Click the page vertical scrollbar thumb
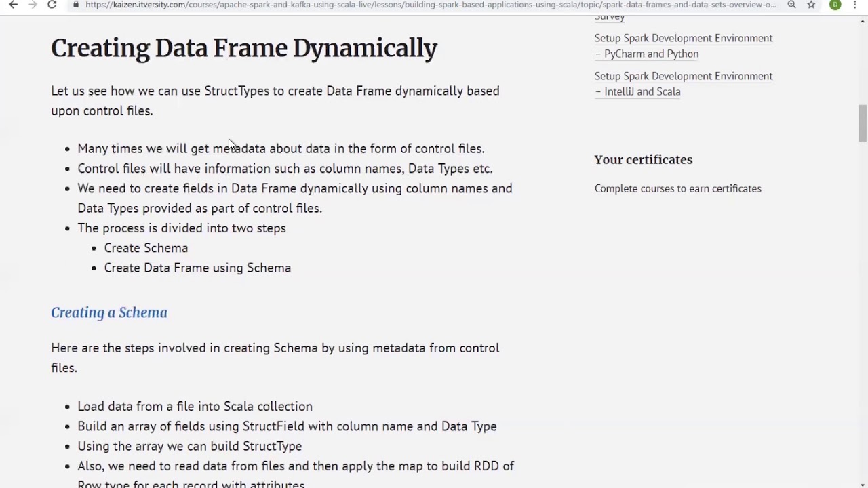This screenshot has height=488, width=868. (x=862, y=123)
